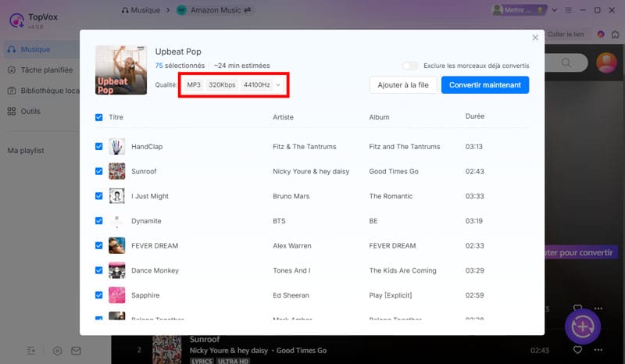Screen dimensions: 625x364
Task: Click artist Fitz & The Tantrums
Action: pyautogui.click(x=305, y=147)
